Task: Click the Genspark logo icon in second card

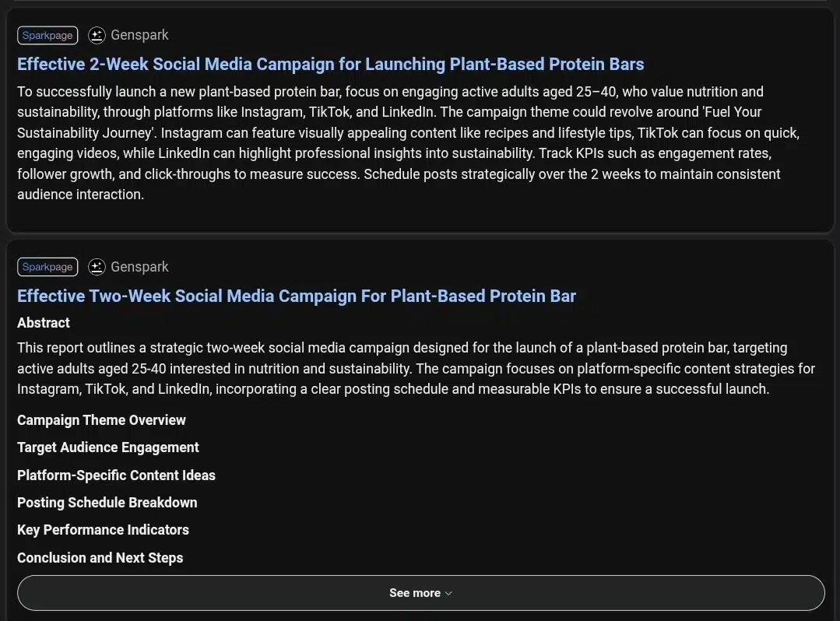Action: pos(97,267)
